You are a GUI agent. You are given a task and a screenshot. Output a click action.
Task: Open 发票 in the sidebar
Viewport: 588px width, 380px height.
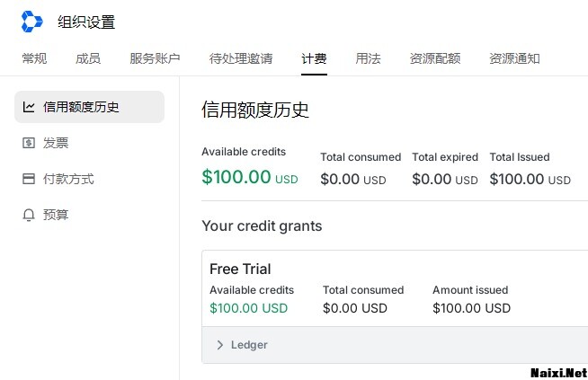pos(56,143)
